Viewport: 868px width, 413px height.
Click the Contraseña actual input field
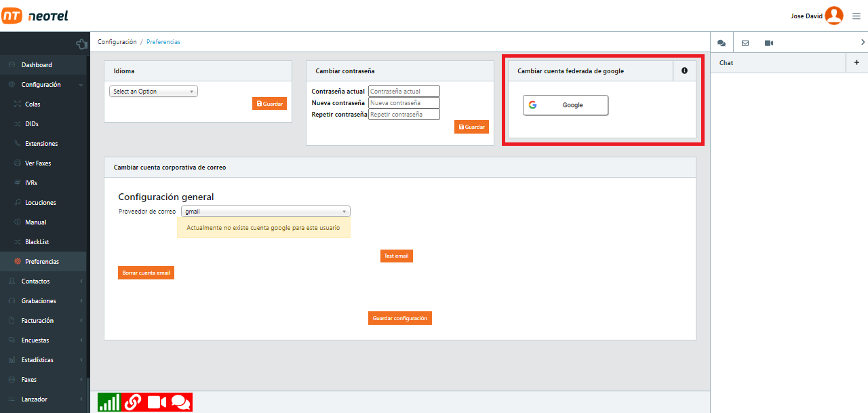point(404,92)
